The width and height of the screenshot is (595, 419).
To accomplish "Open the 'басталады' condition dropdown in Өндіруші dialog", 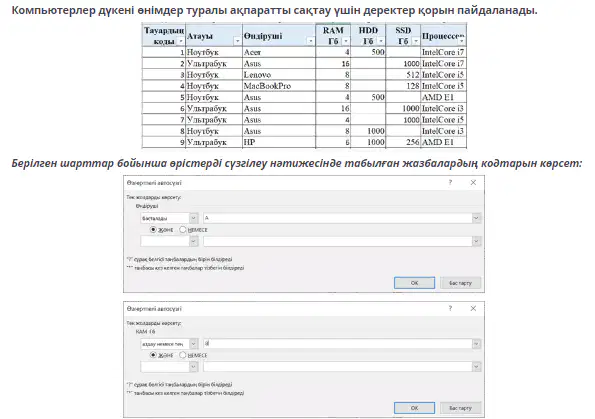I will pos(194,218).
